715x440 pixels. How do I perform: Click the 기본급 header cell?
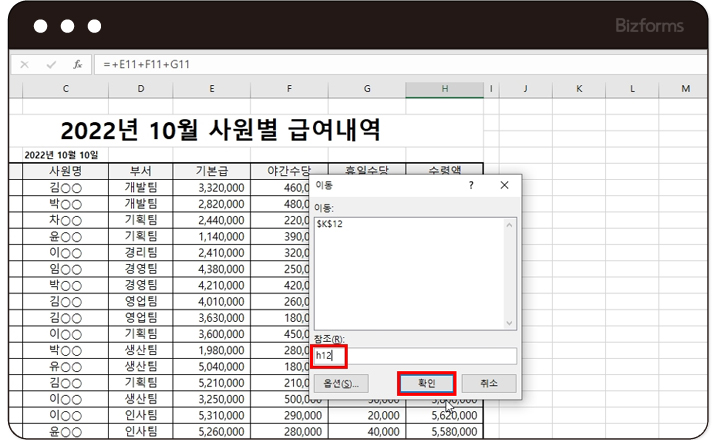pyautogui.click(x=211, y=170)
